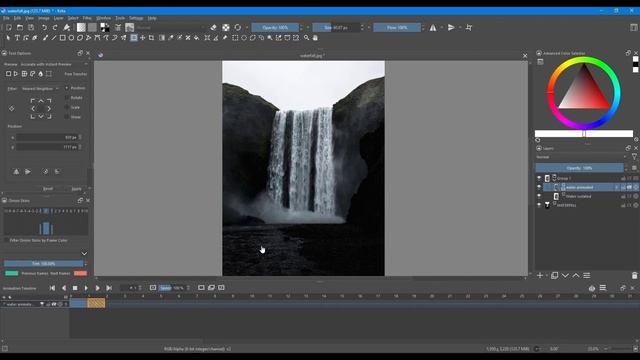Image resolution: width=640 pixels, height=360 pixels.
Task: Open the Layers filter funnel menu
Action: click(634, 157)
